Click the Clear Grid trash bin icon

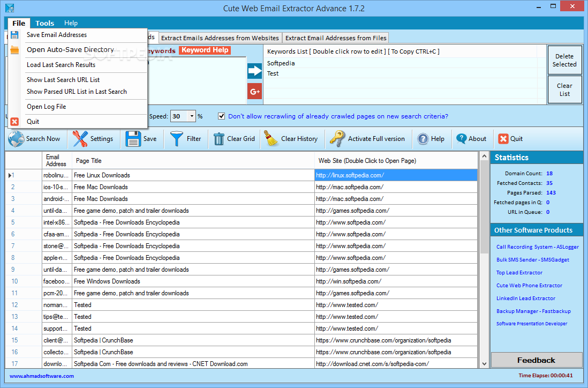point(219,139)
